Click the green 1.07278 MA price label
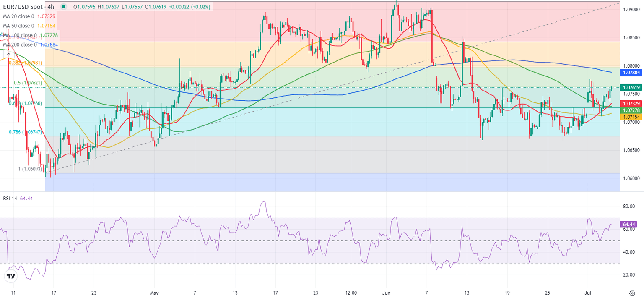Screen dimensions: 644x298 pyautogui.click(x=631, y=110)
